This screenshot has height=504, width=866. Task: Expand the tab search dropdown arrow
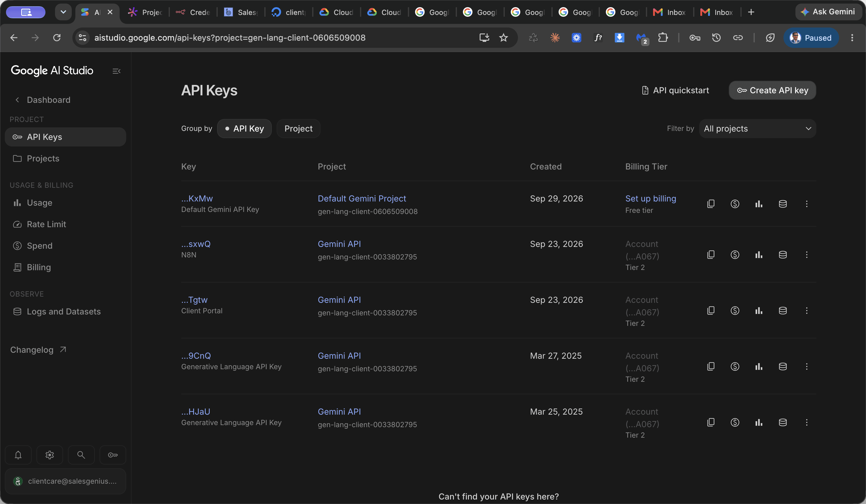point(63,12)
